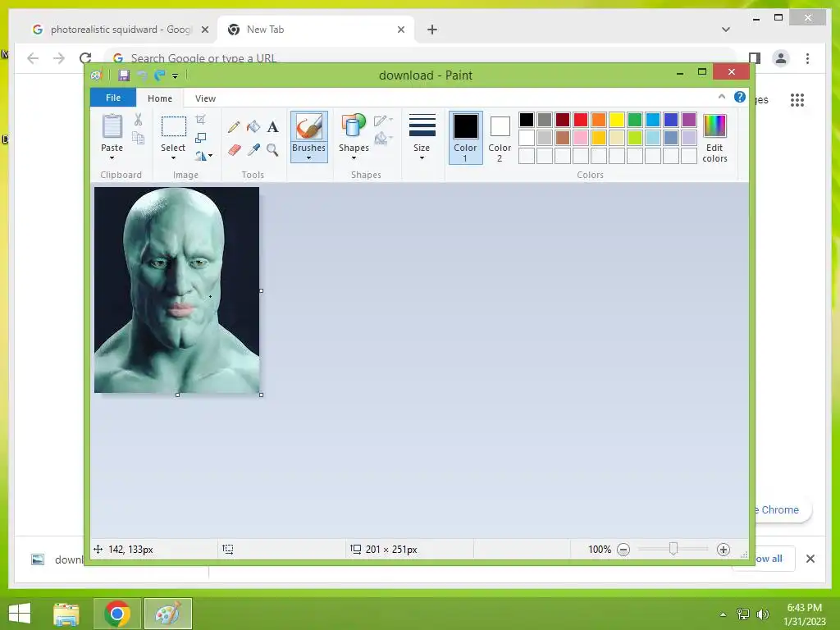
Task: Select the Fill with color bucket tool
Action: [253, 127]
